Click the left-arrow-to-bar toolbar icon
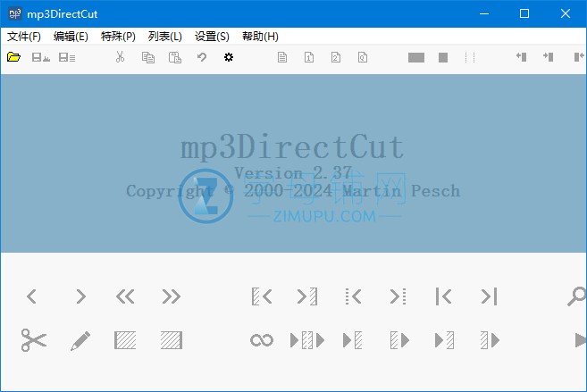587x392 pixels. tap(522, 57)
